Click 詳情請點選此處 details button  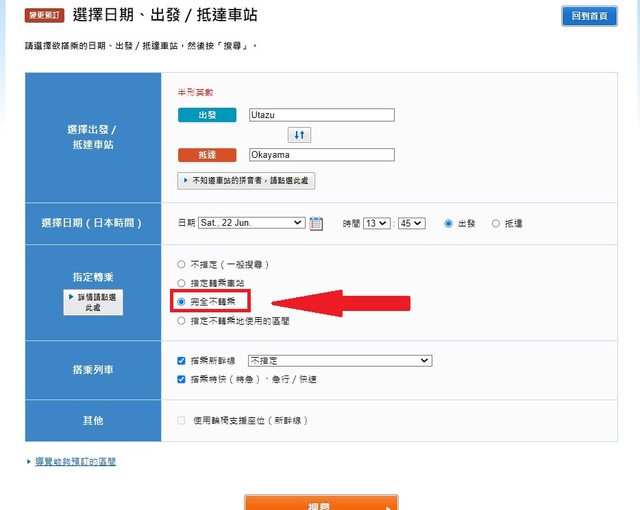click(93, 304)
